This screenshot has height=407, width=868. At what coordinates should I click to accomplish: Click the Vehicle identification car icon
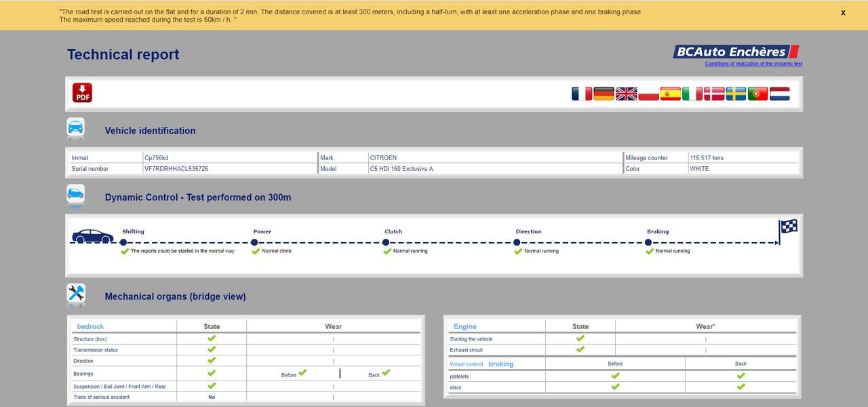tap(75, 128)
